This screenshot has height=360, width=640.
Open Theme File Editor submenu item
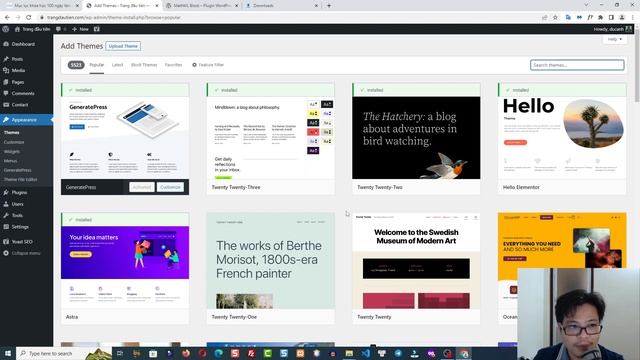(20, 180)
